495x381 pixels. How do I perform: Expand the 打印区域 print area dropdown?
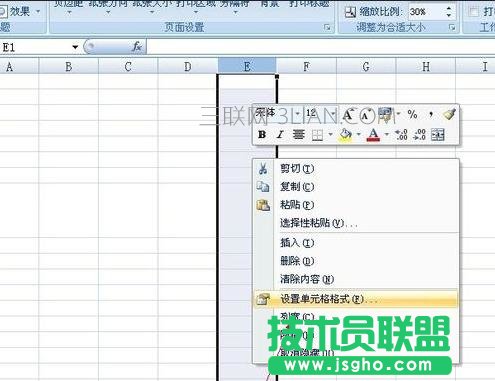196,12
